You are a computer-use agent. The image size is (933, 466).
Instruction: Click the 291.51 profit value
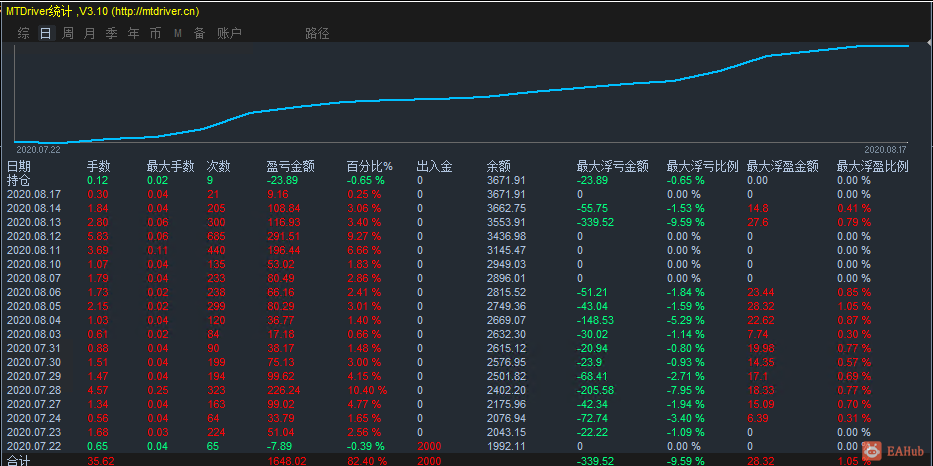[284, 236]
